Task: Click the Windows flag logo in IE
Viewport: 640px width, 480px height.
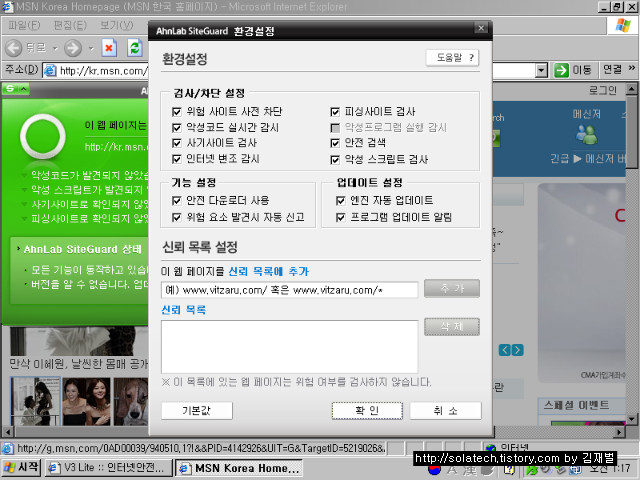Action: [623, 25]
